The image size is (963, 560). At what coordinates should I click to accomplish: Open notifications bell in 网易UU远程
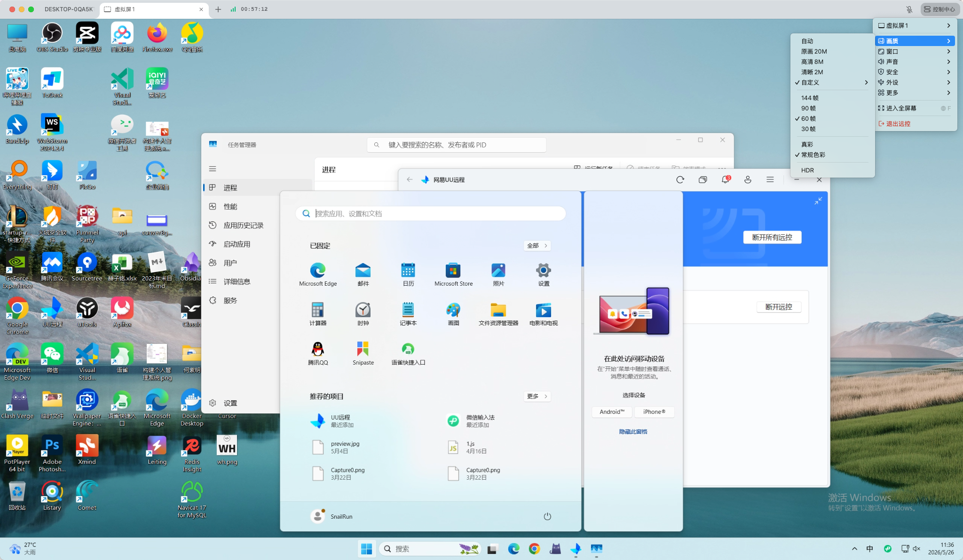point(725,179)
